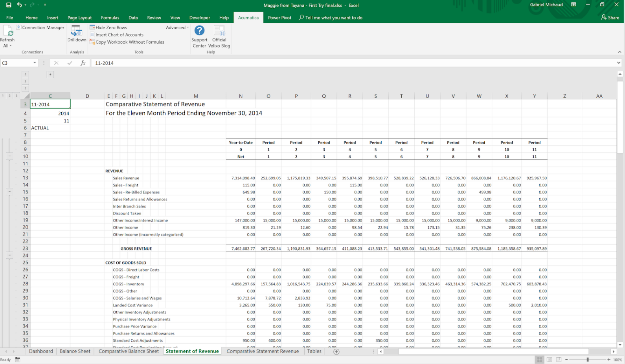This screenshot has height=364, width=625.
Task: Click column outline level 2 button
Action: 25,81
